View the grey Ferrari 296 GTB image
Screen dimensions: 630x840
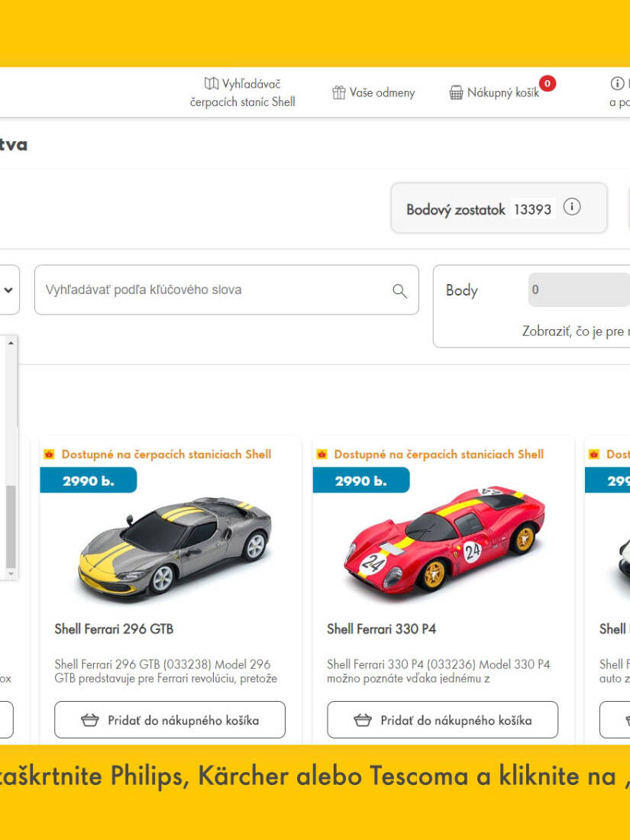(175, 547)
